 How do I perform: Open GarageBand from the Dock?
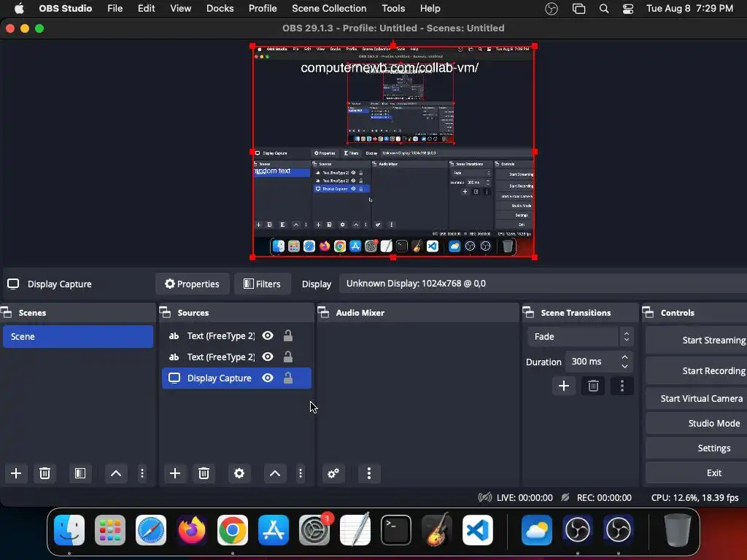pos(437,530)
